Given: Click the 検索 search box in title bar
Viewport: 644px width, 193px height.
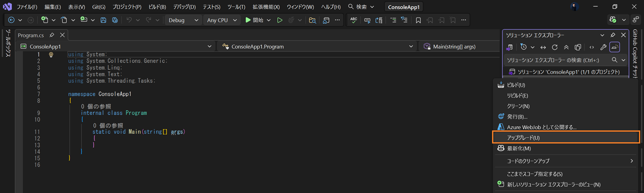Looking at the screenshot, I should (361, 7).
